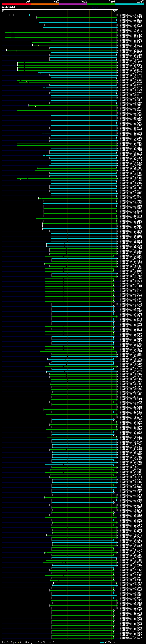Open hit UniRef100_Q8LE99
The height and width of the screenshot is (644, 146).
[131, 67]
